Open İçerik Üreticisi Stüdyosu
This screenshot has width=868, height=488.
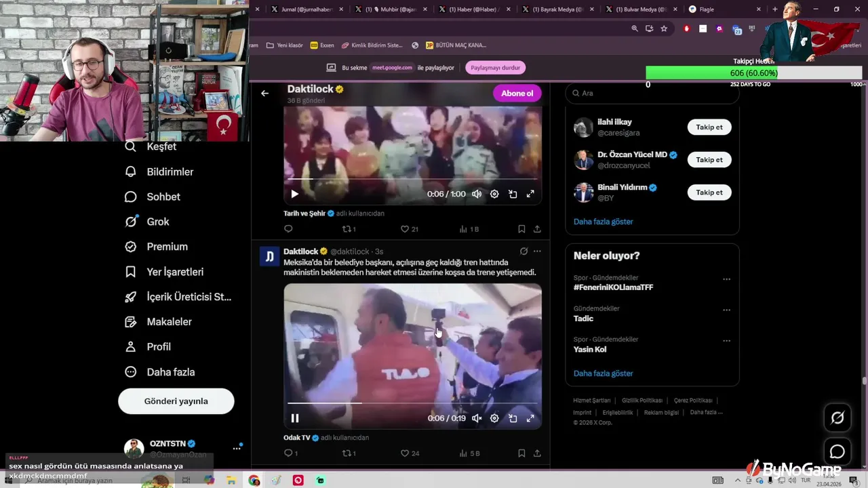(178, 297)
